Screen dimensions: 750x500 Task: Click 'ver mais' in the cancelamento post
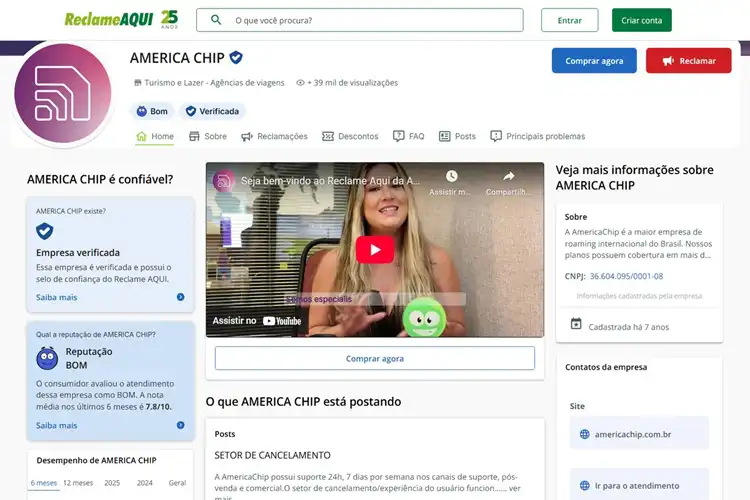click(515, 489)
